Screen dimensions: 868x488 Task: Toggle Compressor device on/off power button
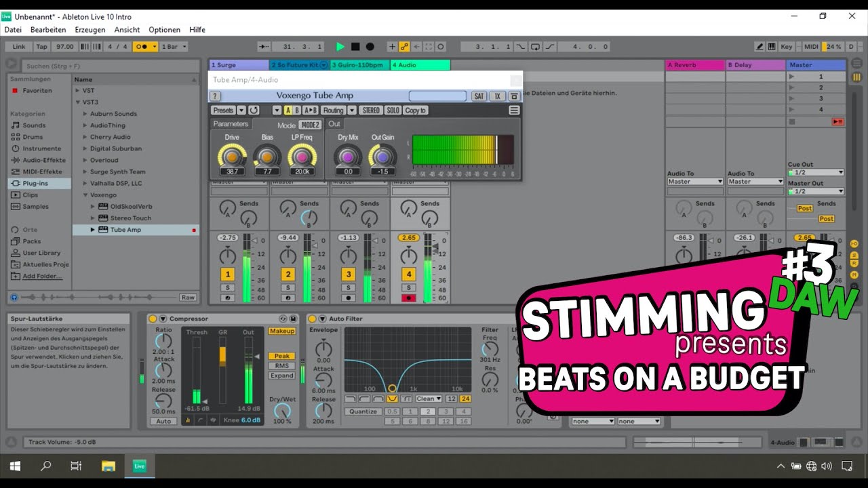click(153, 319)
